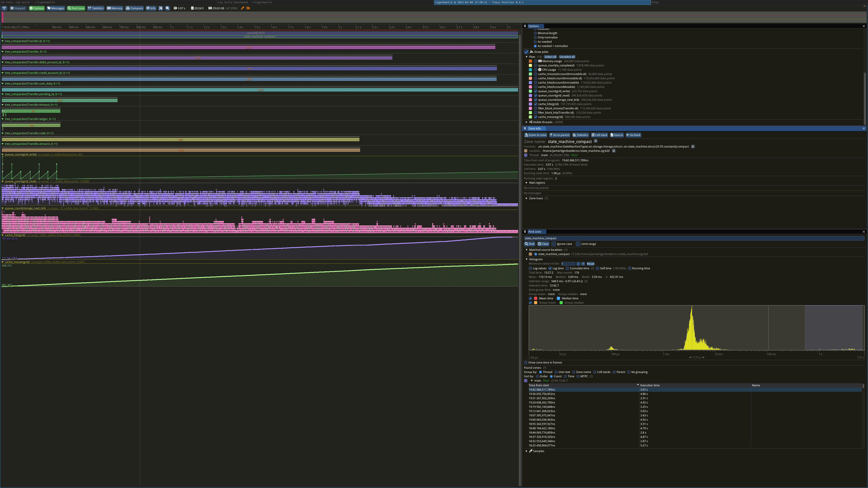
Task: Expand the Visible threads tree
Action: click(x=527, y=122)
